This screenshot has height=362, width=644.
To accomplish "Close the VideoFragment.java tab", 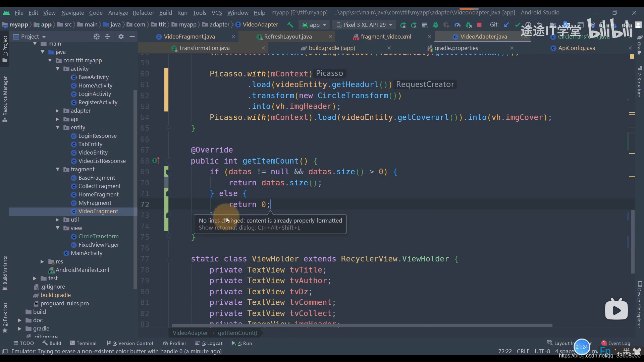I will click(233, 37).
